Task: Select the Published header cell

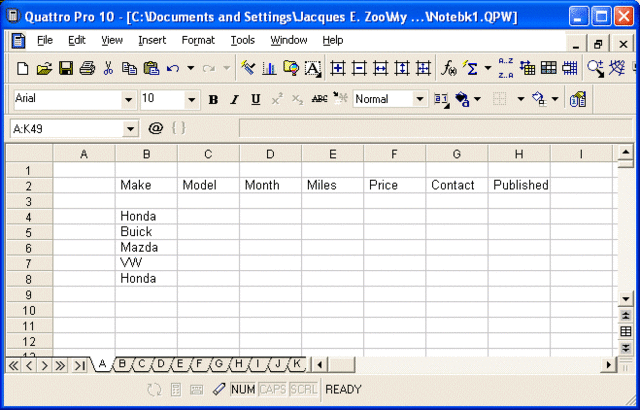Action: (x=519, y=185)
